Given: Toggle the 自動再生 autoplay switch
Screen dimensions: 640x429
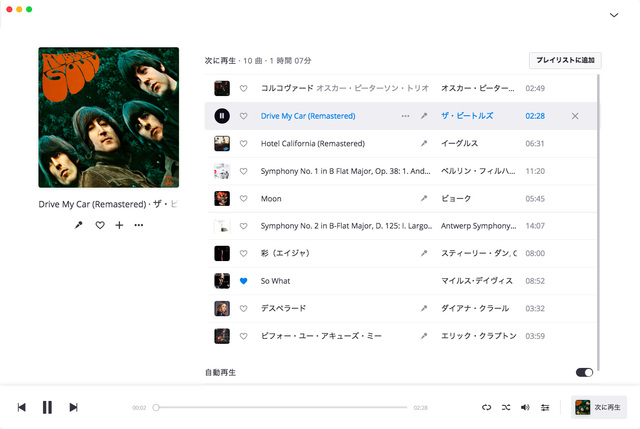Looking at the screenshot, I should pos(584,372).
